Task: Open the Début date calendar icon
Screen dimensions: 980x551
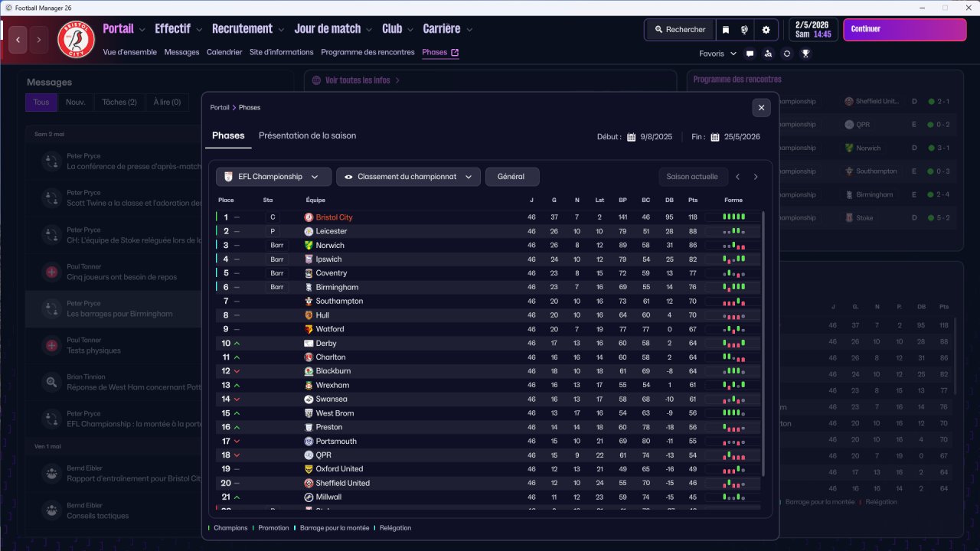Action: (632, 137)
